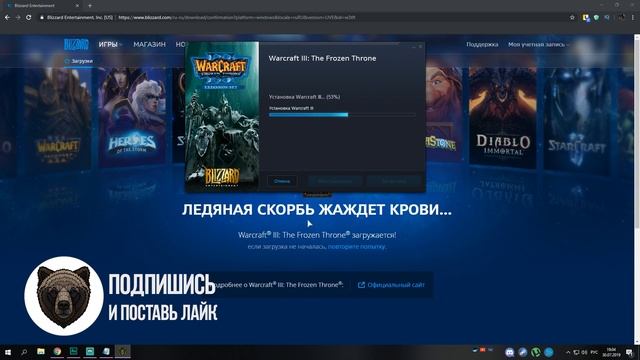
Task: Select the StarCraft II game card
Action: click(x=577, y=120)
